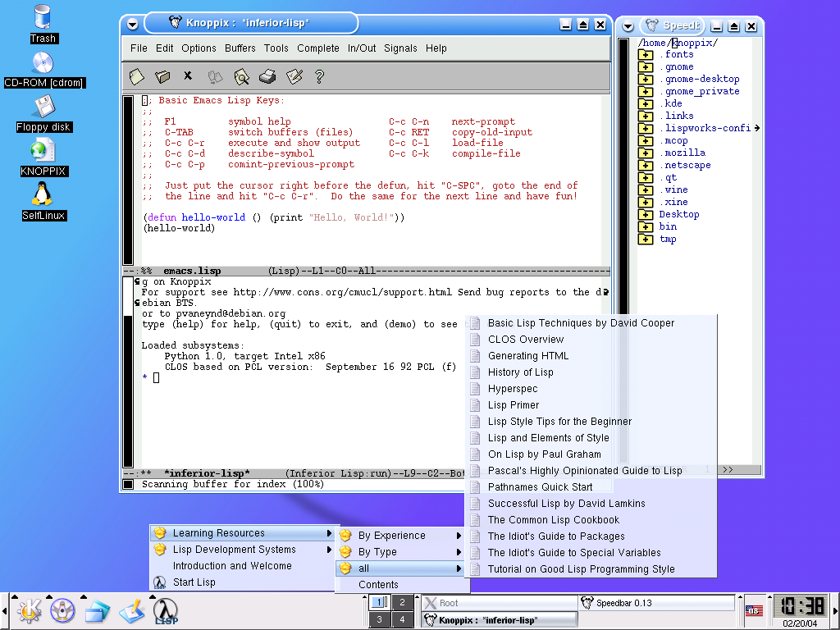This screenshot has height=630, width=840.
Task: Click the printer icon in Emacs toolbar
Action: pyautogui.click(x=267, y=76)
